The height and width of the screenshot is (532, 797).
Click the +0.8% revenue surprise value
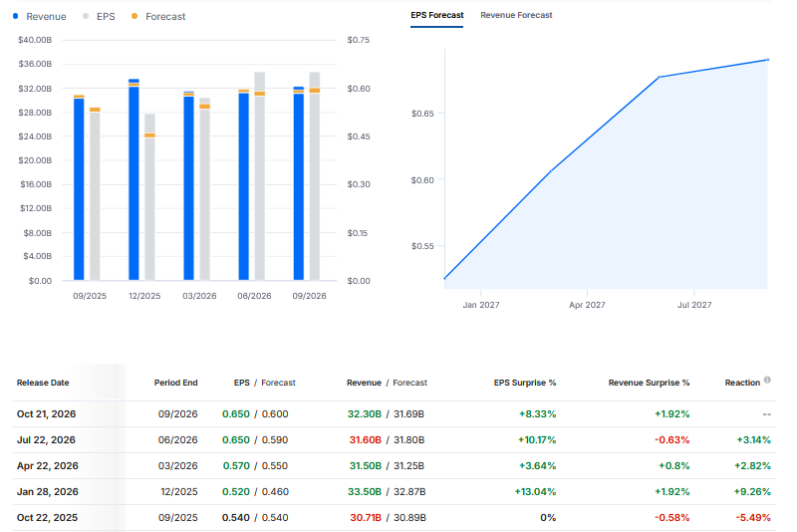pyautogui.click(x=674, y=466)
